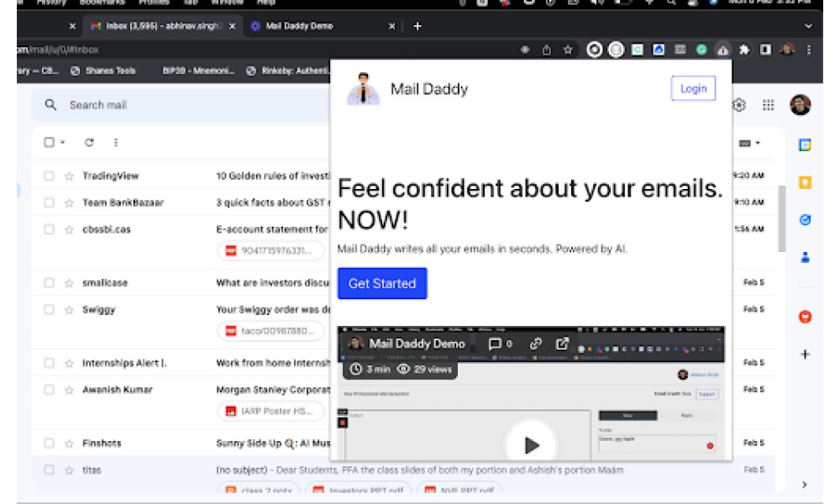This screenshot has height=504, width=840.
Task: Open the IARP Poster HS attachment chip
Action: (x=271, y=412)
